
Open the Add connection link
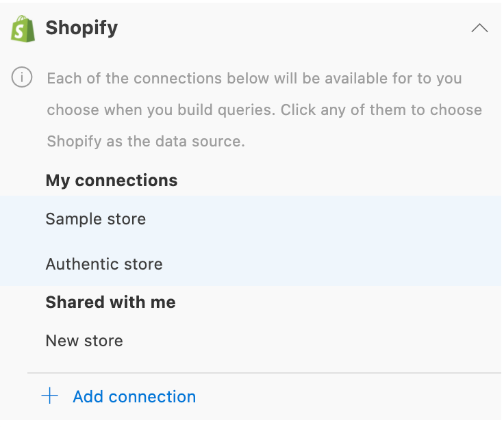pos(134,396)
